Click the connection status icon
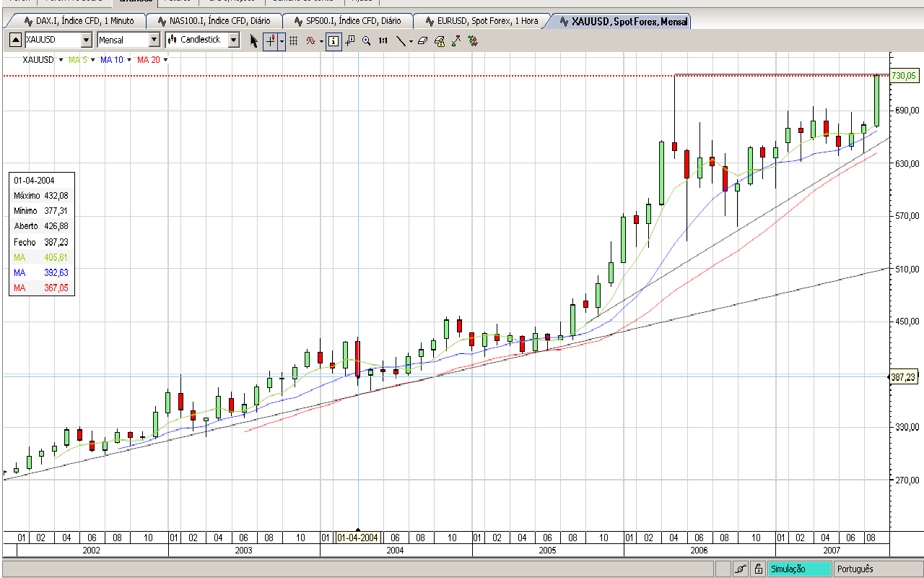The image size is (924, 578). 741,569
